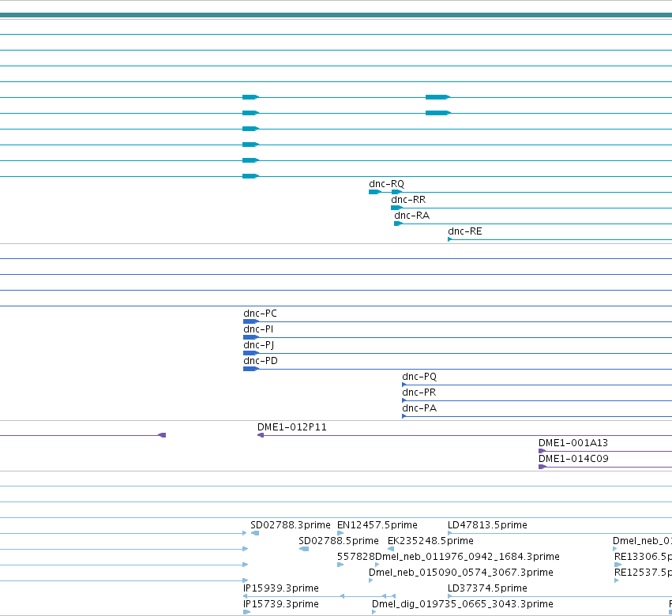Select the EN12457.5prime EST label
This screenshot has height=616, width=672.
[377, 525]
